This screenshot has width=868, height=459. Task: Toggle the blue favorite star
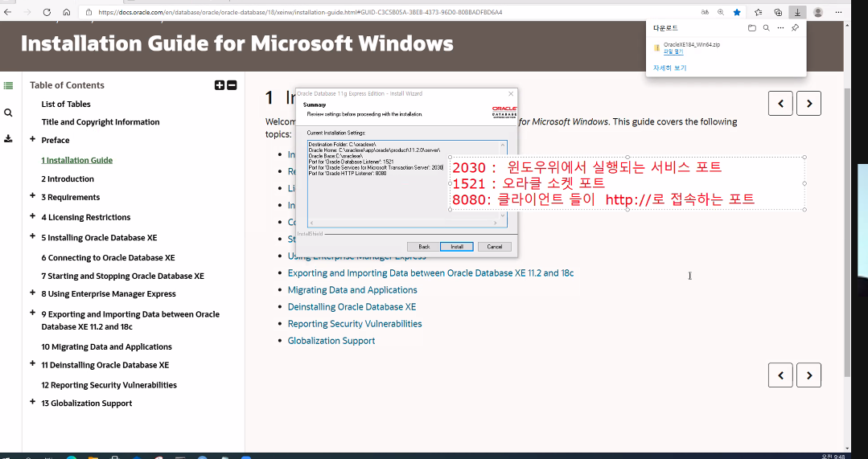[737, 11]
